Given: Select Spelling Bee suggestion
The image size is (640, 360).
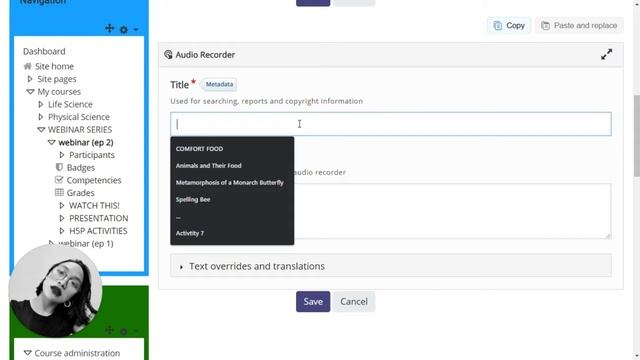Looking at the screenshot, I should click(x=232, y=200).
